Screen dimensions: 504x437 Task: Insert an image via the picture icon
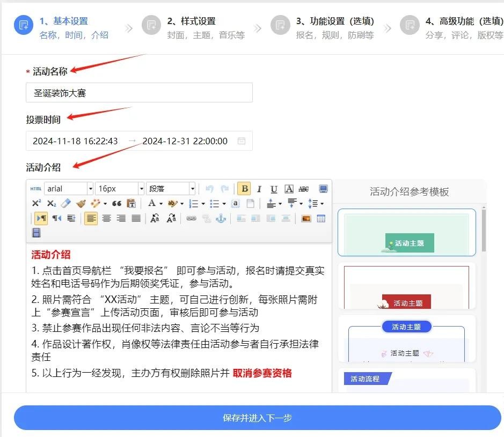tap(306, 218)
